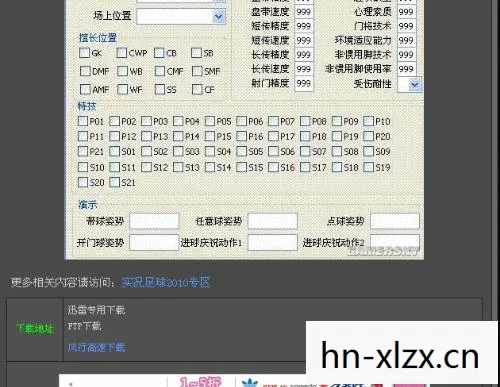
Task: Check the SB position box
Action: 196,53
